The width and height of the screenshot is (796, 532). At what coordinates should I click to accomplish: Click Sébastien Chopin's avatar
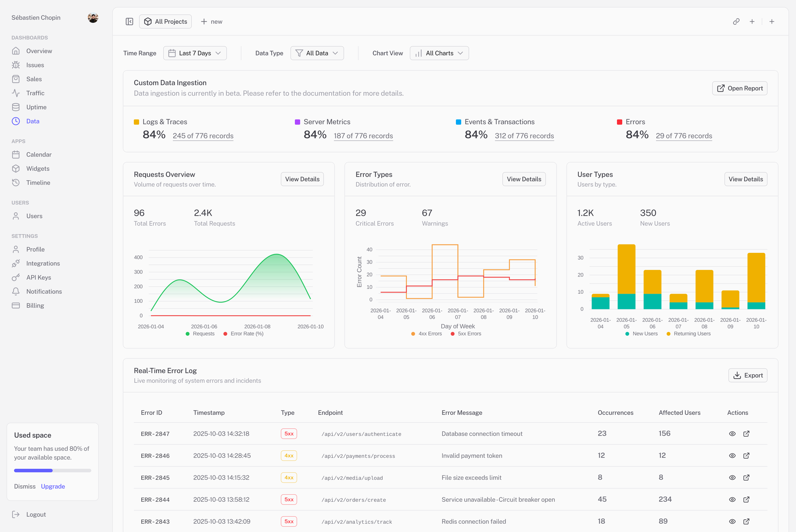pos(93,18)
